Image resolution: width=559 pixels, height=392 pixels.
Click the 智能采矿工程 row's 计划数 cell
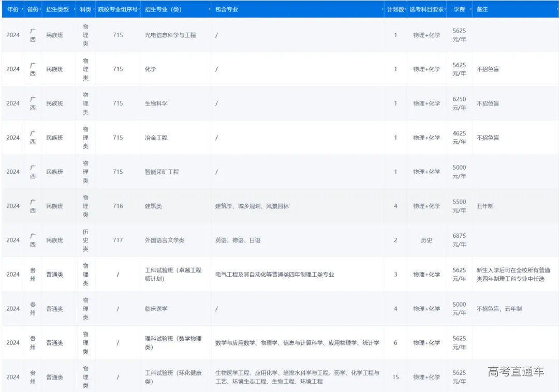pyautogui.click(x=395, y=172)
